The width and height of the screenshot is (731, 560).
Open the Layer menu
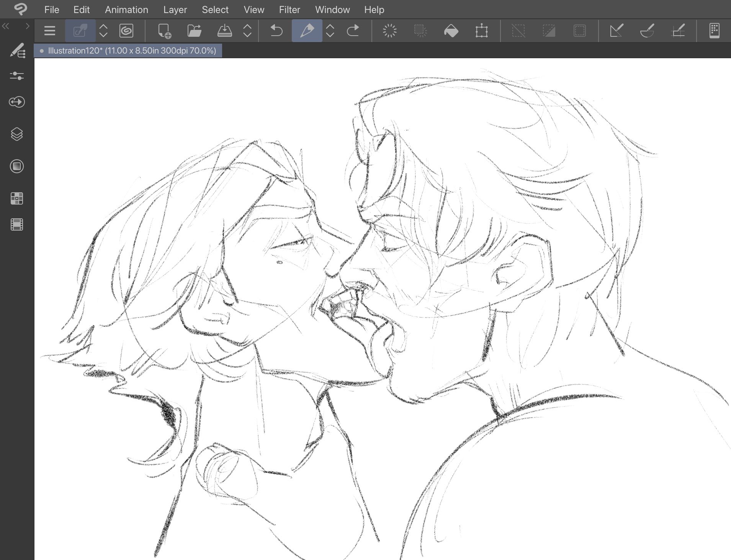[x=175, y=10]
